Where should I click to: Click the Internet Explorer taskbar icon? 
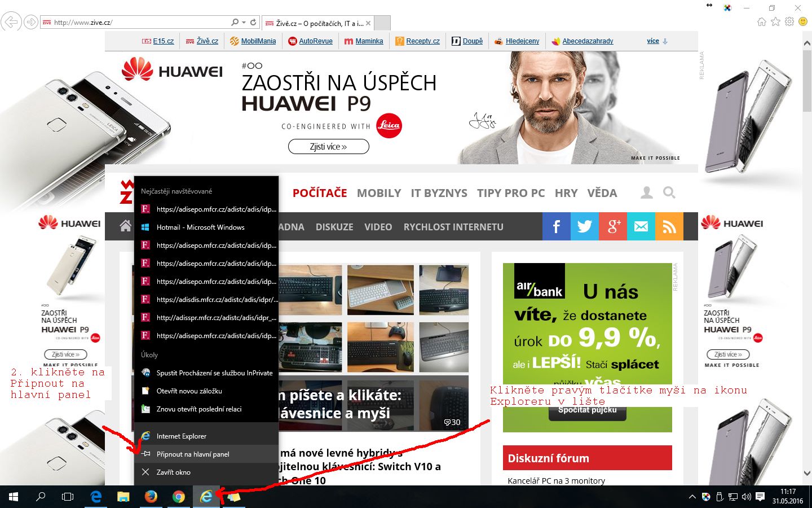pyautogui.click(x=206, y=497)
